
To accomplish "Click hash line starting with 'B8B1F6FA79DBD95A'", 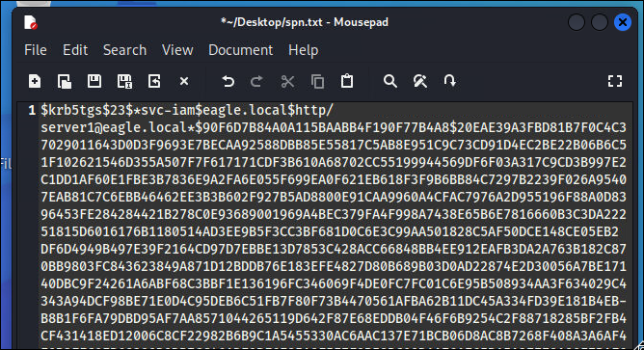I will 334,318.
